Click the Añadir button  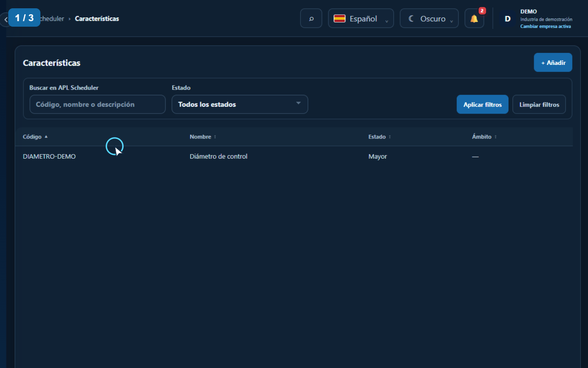553,63
